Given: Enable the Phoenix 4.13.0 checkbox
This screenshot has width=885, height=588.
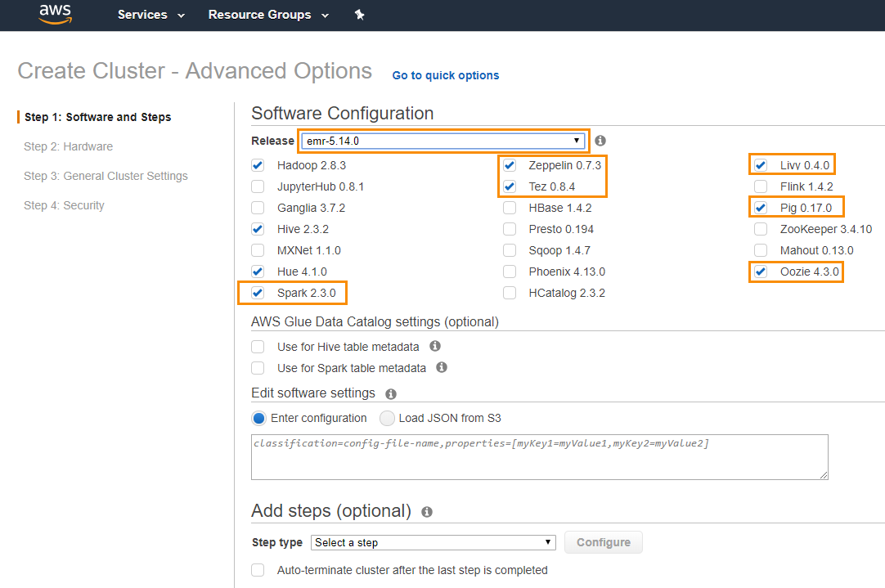Looking at the screenshot, I should point(510,272).
